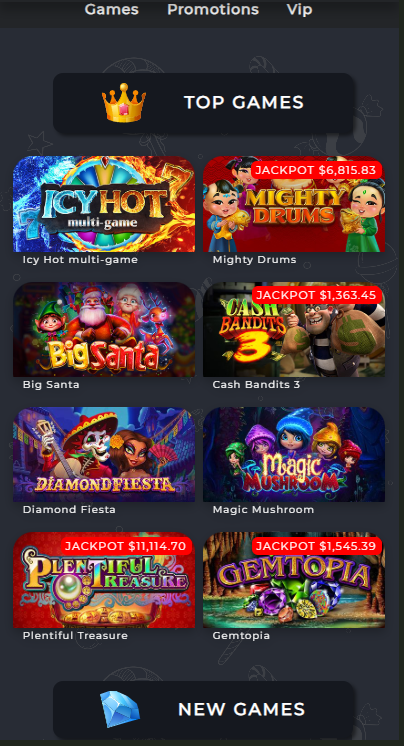The height and width of the screenshot is (746, 404).
Task: Open the Diamond Fiesta game tile
Action: 104,454
